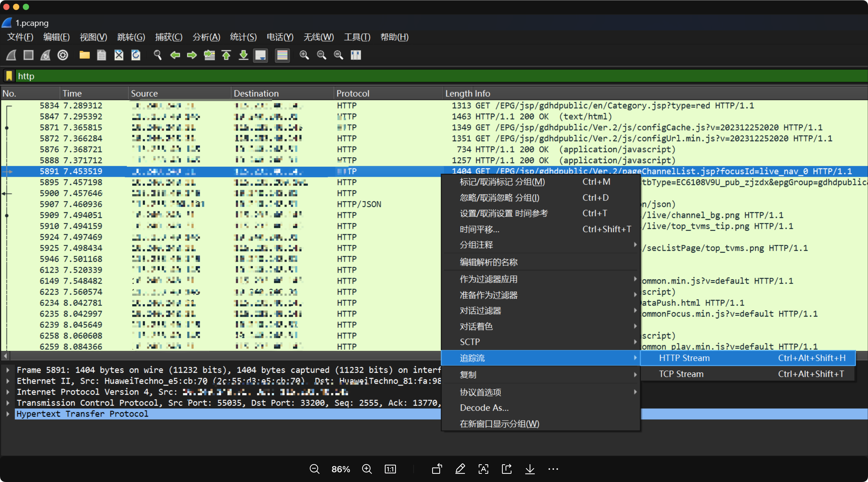Image resolution: width=868 pixels, height=482 pixels.
Task: Save capture file toolbar icon
Action: [101, 55]
